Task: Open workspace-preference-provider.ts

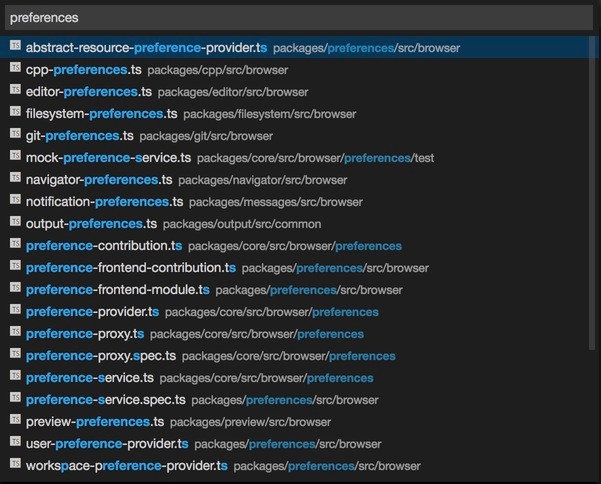Action: click(126, 466)
